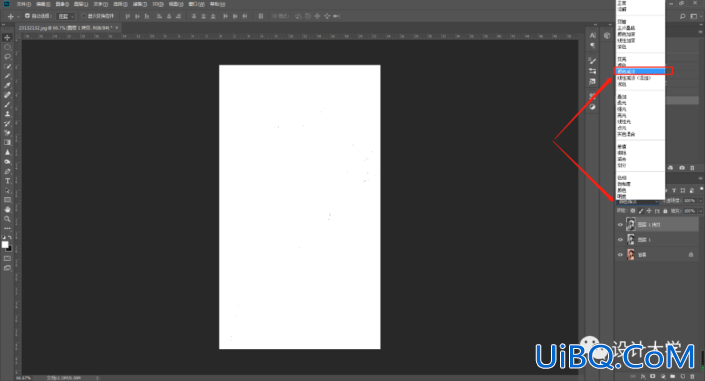Open the File menu

(23, 4)
